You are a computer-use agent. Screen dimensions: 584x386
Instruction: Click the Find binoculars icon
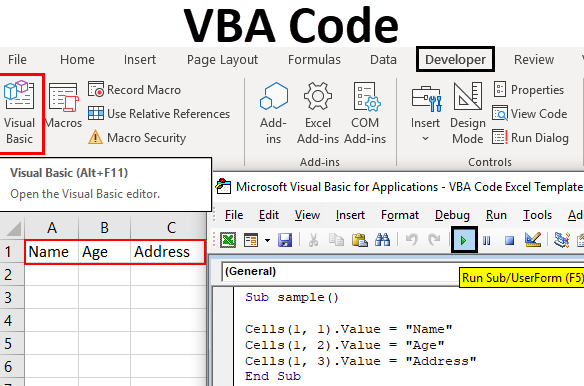382,240
